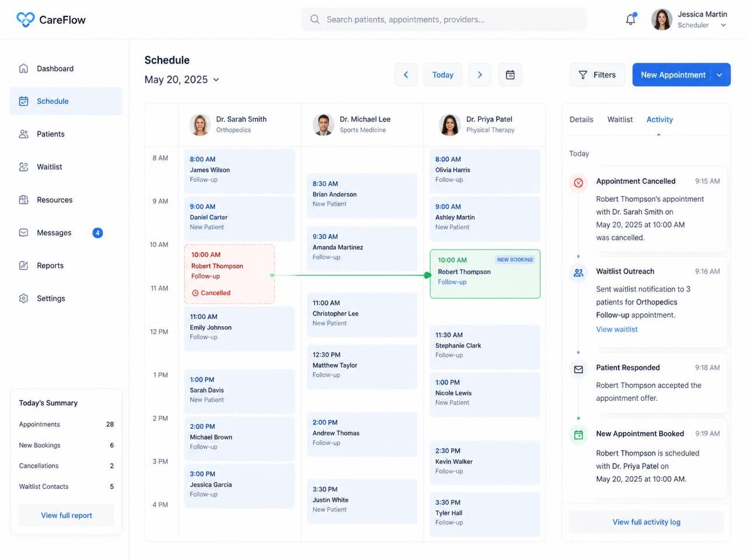Open the View full report link
Viewport: 747px width, 560px height.
(x=67, y=515)
